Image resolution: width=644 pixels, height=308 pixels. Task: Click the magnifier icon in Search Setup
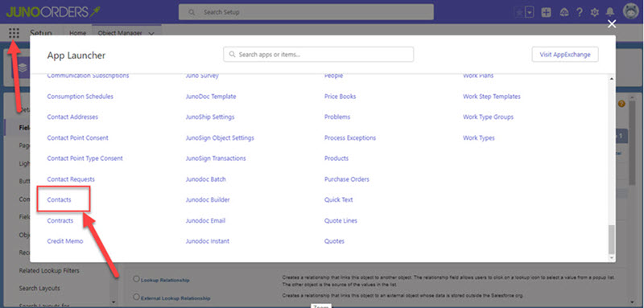(192, 12)
